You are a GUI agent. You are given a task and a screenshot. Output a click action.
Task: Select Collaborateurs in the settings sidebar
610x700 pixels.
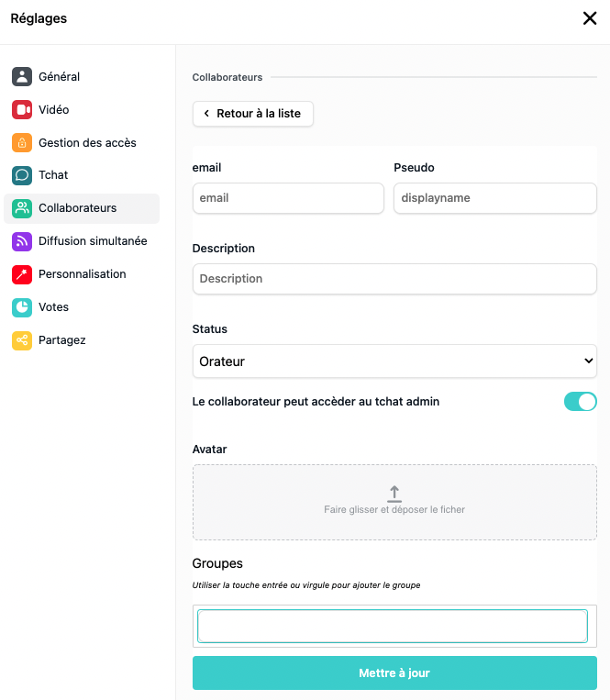(x=82, y=208)
